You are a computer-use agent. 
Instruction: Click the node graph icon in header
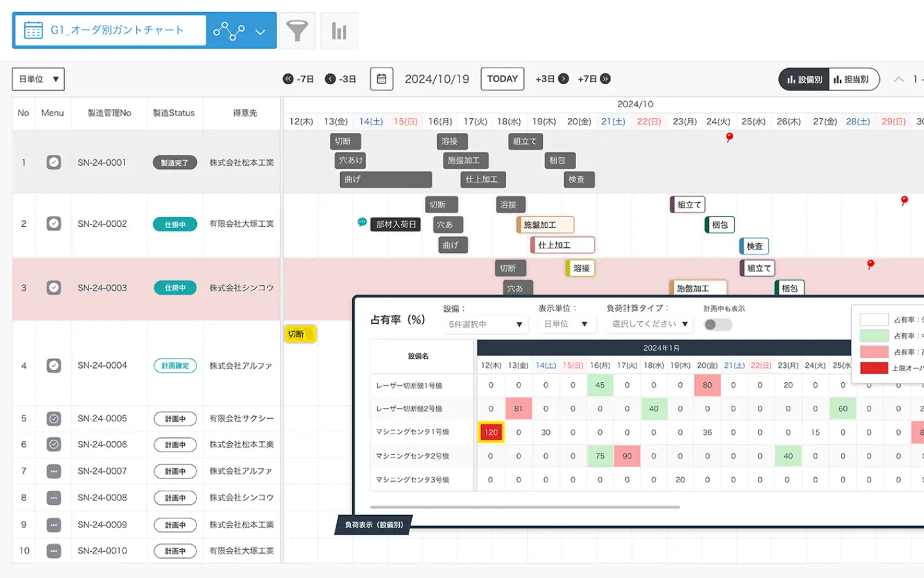[228, 30]
